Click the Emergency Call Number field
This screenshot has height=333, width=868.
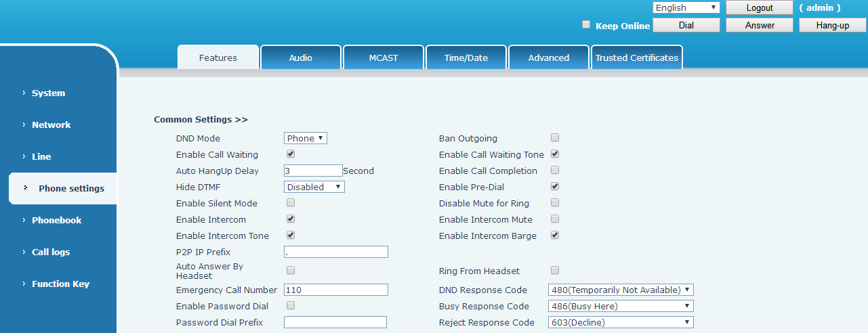click(335, 290)
